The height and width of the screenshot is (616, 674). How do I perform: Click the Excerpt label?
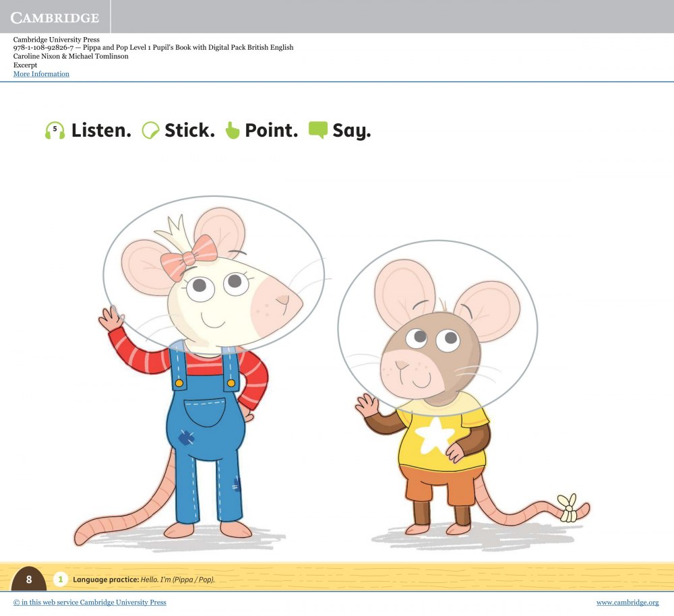25,65
